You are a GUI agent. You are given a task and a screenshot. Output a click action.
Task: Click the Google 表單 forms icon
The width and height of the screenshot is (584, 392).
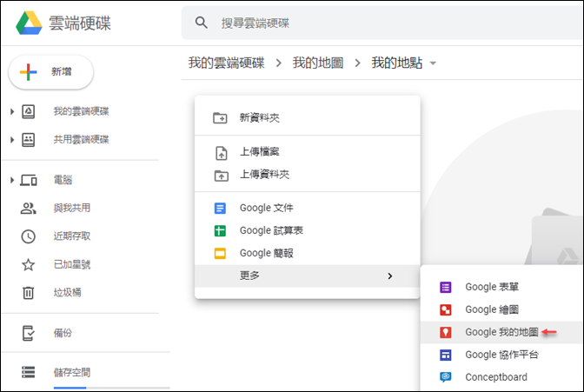click(x=446, y=288)
